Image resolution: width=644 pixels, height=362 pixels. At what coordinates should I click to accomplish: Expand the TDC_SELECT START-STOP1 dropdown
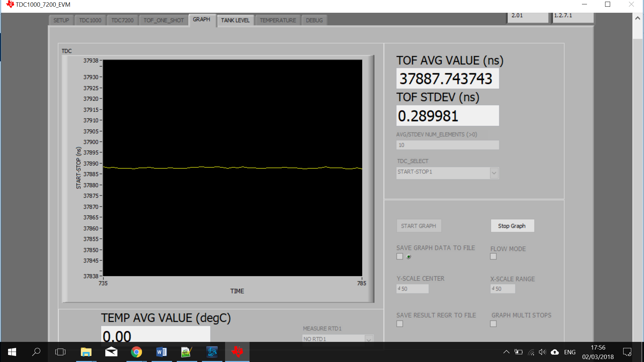pos(494,173)
